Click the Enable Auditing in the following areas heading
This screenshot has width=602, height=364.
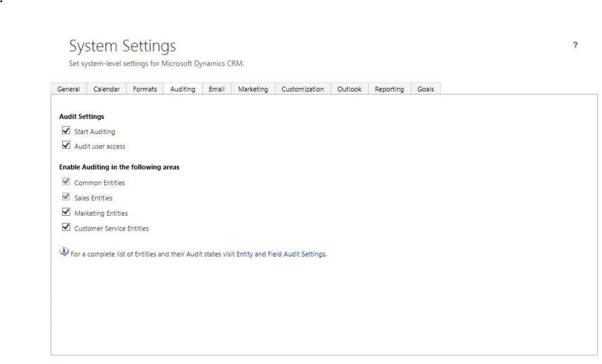click(119, 167)
